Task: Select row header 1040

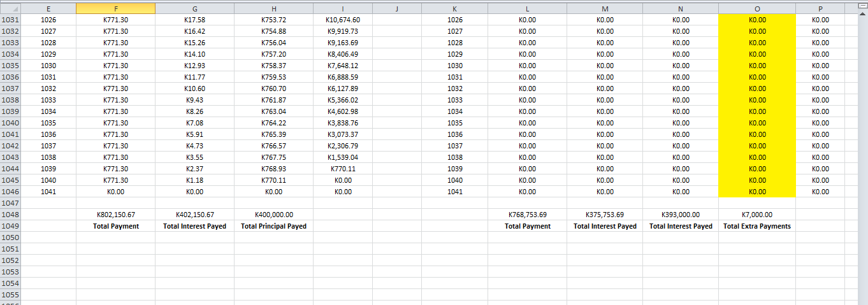Action: 11,123
